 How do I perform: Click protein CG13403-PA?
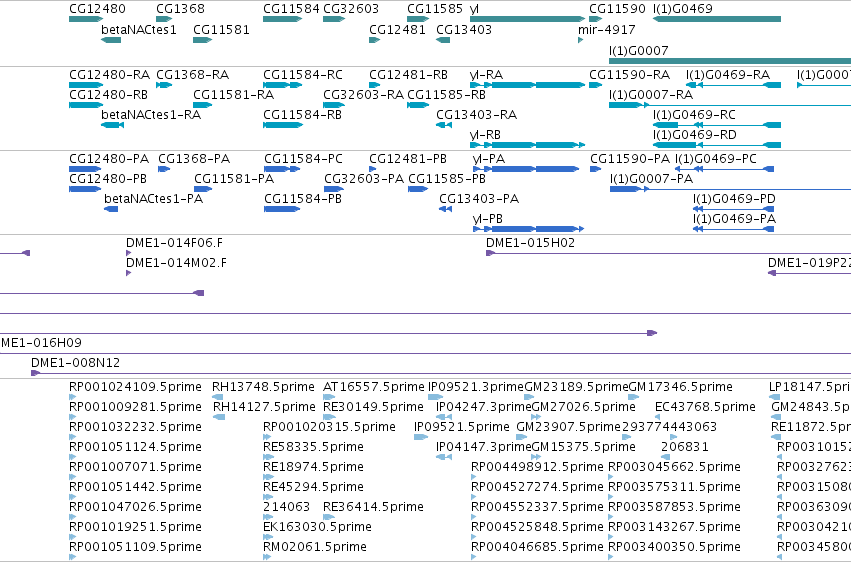479,199
